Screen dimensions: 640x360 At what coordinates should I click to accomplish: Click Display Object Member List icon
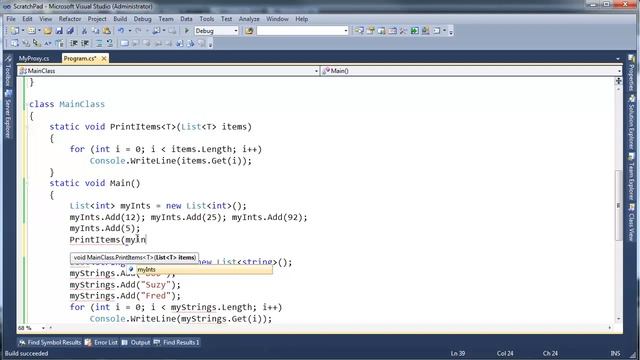(14, 43)
